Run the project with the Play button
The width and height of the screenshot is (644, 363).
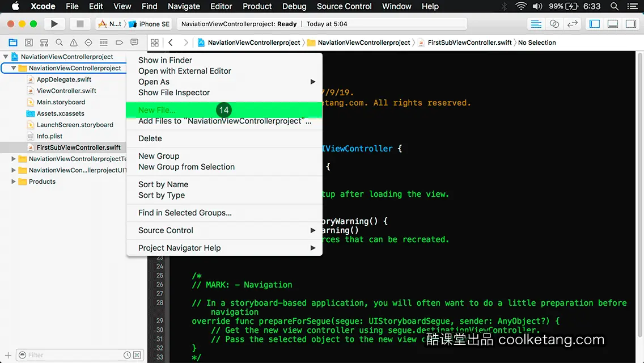tap(54, 24)
